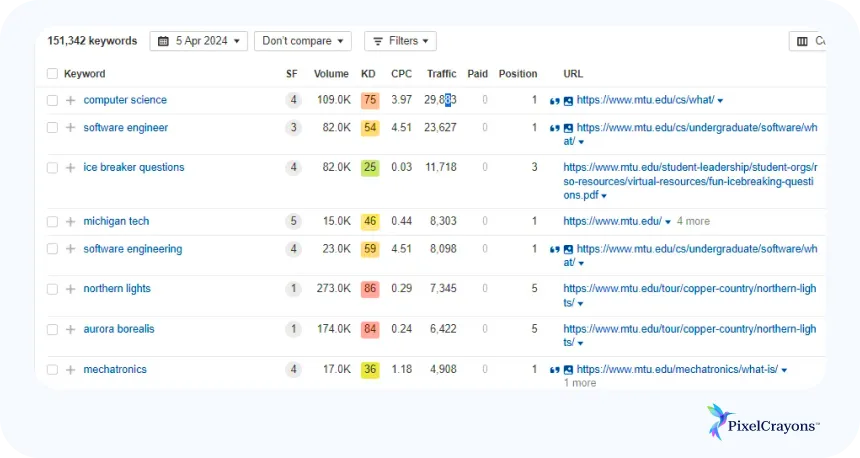Expand URL arrow for mtu.edu/cs/what/
860x458 pixels.
(x=720, y=101)
